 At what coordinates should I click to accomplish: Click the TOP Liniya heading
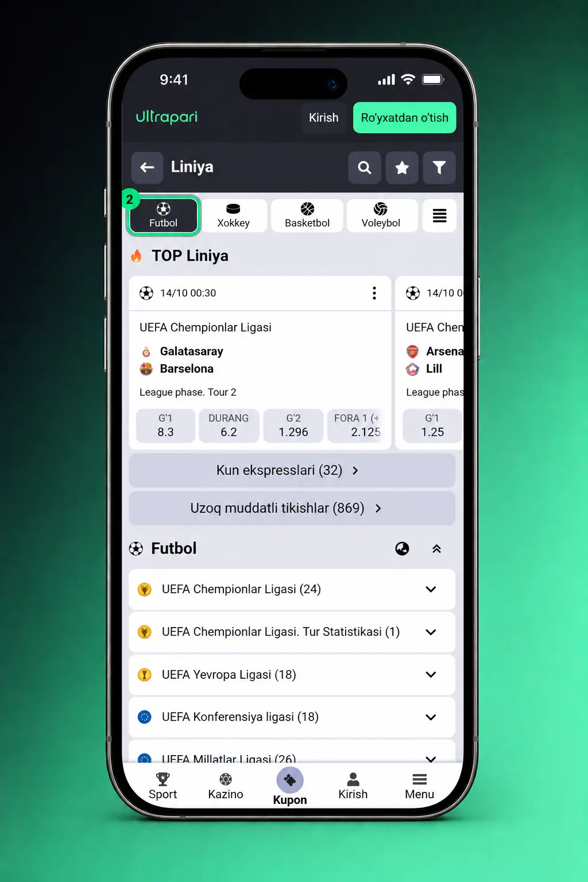point(190,256)
